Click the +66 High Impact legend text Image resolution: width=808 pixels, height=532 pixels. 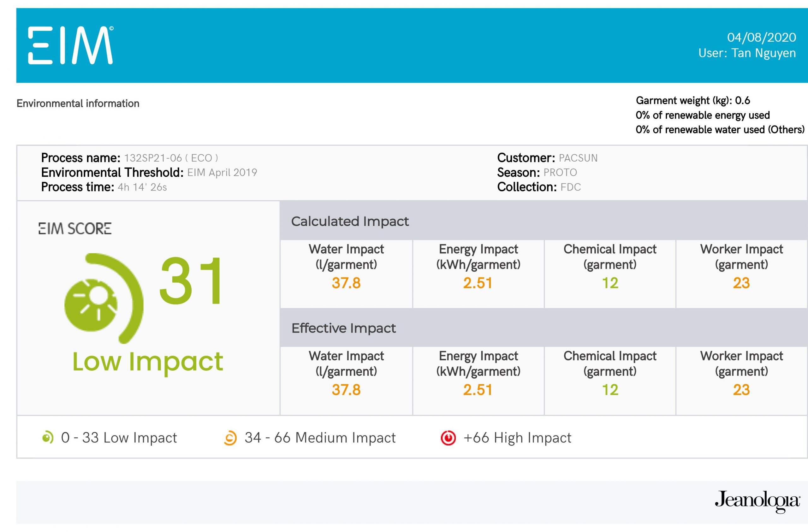click(x=517, y=438)
